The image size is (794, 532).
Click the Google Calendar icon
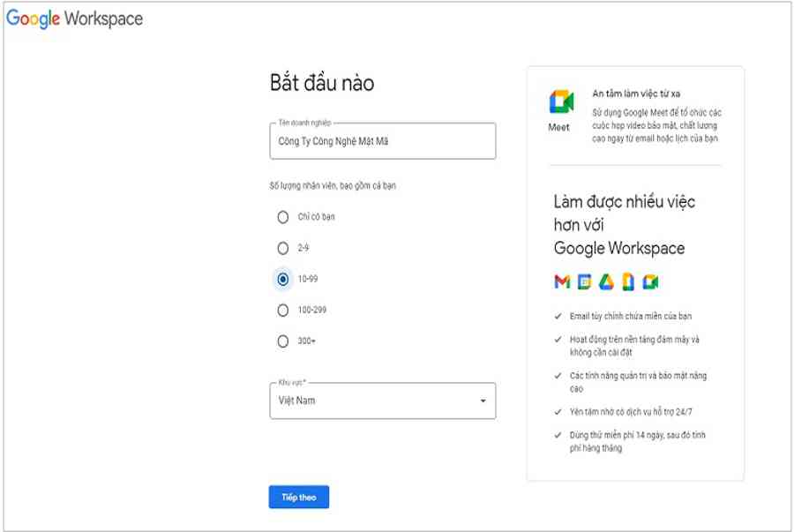coord(584,281)
